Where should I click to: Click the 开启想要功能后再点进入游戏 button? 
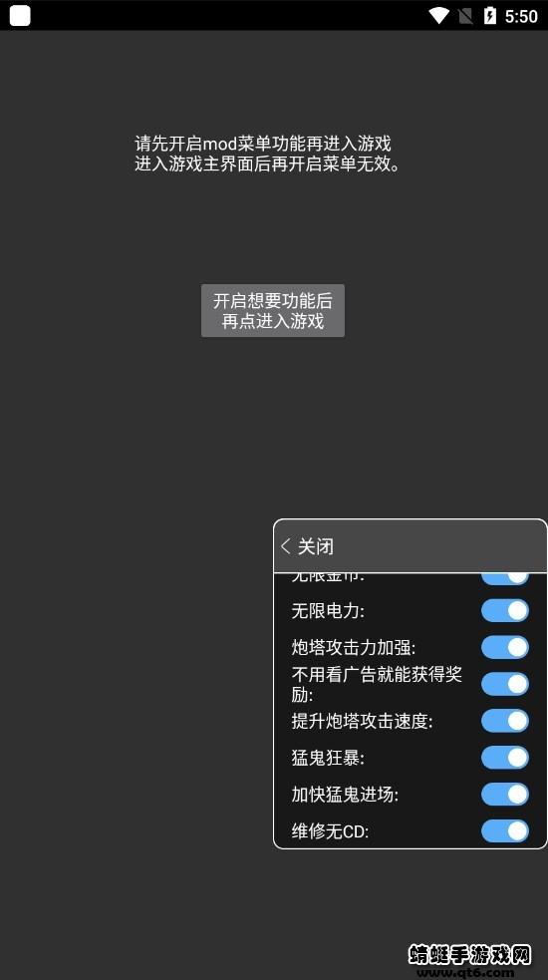(272, 311)
